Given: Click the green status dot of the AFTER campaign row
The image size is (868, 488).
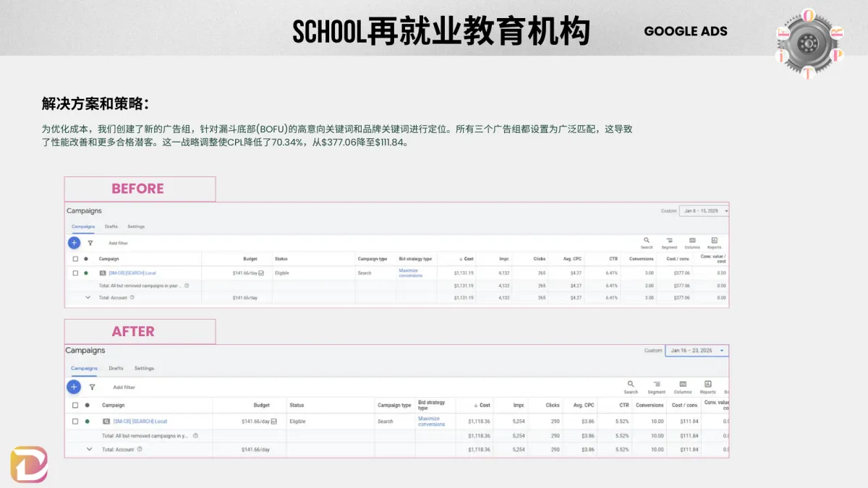Looking at the screenshot, I should click(88, 421).
